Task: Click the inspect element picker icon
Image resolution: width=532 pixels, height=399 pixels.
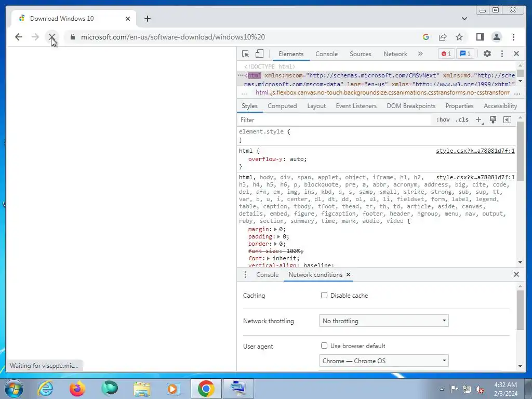Action: pyautogui.click(x=246, y=54)
